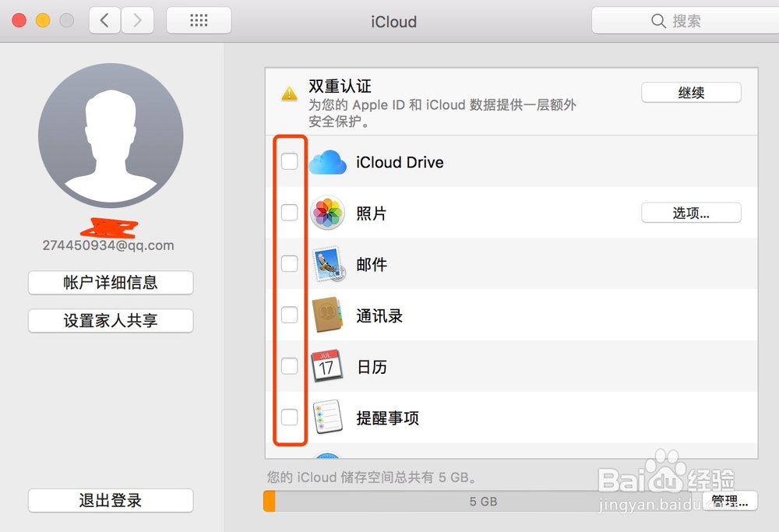The image size is (779, 532).
Task: Enable the iCloud Drive checkbox
Action: 290,161
